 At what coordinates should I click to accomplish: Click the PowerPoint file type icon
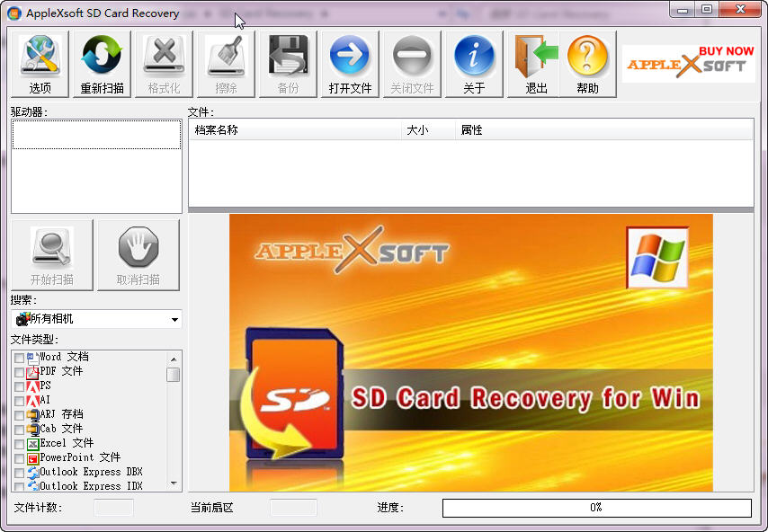32,458
